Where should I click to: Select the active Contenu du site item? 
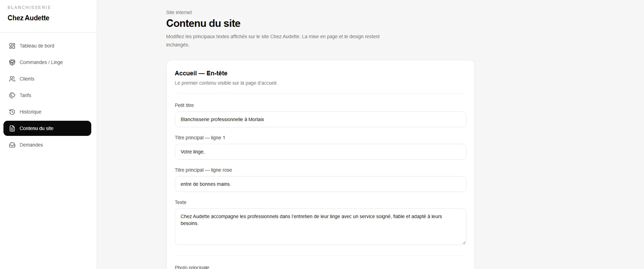pos(47,128)
